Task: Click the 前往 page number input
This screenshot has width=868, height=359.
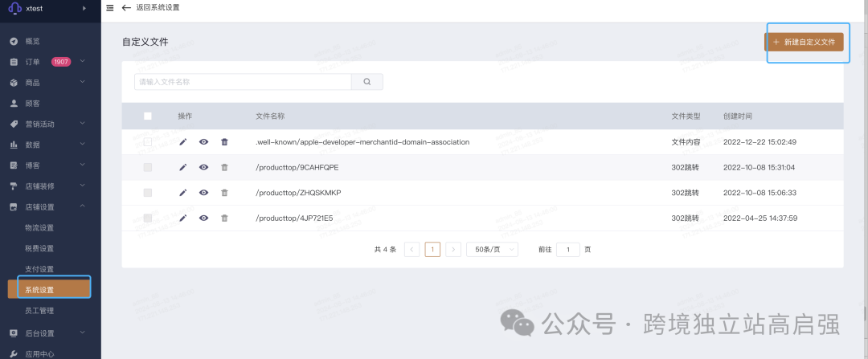Action: [x=568, y=250]
